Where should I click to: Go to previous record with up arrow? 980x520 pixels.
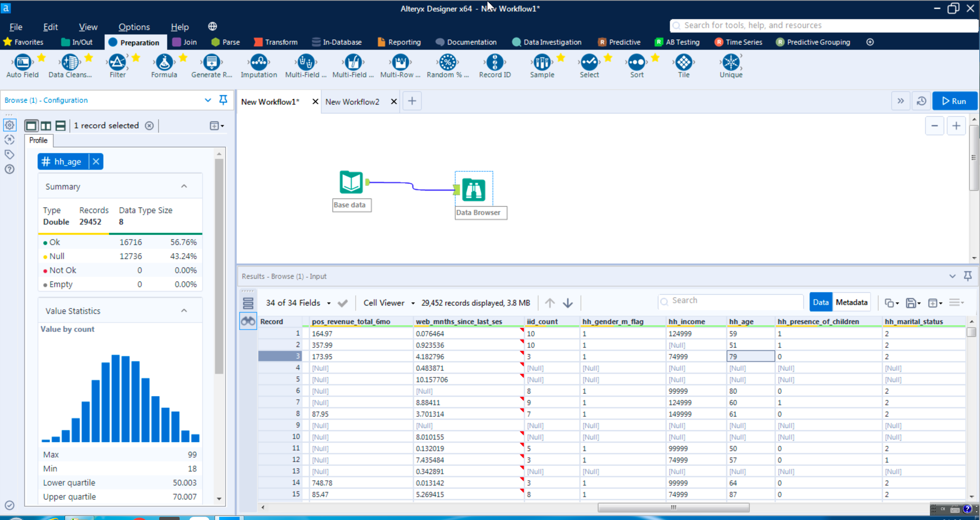click(x=549, y=303)
